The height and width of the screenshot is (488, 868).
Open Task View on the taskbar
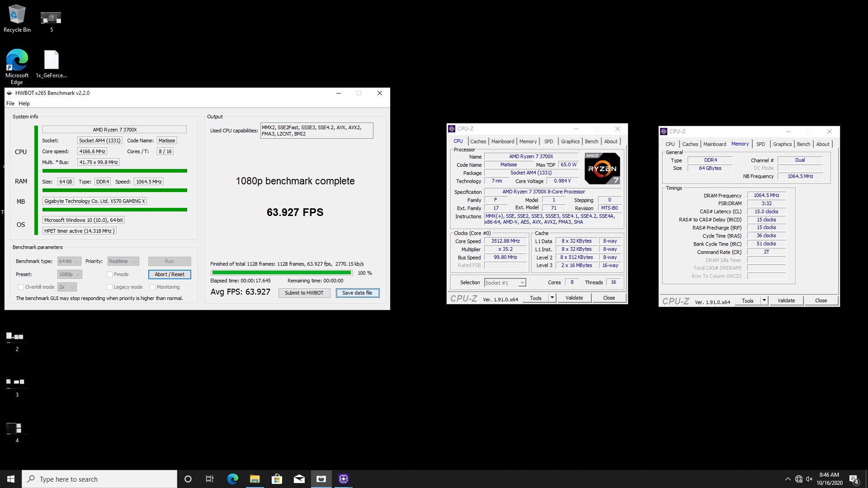tap(210, 479)
